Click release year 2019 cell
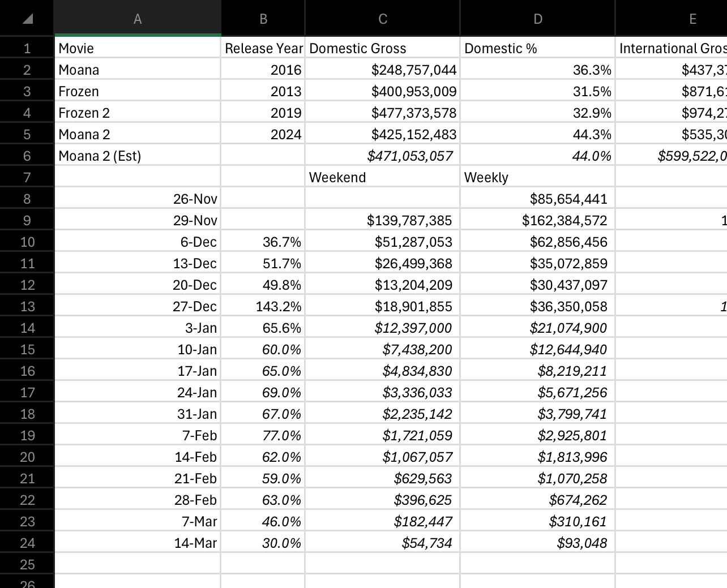This screenshot has width=727, height=588. [263, 113]
